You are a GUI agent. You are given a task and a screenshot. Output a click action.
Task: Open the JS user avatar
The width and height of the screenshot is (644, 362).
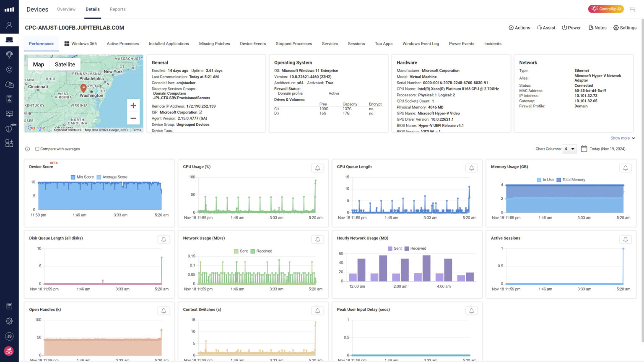click(9, 336)
